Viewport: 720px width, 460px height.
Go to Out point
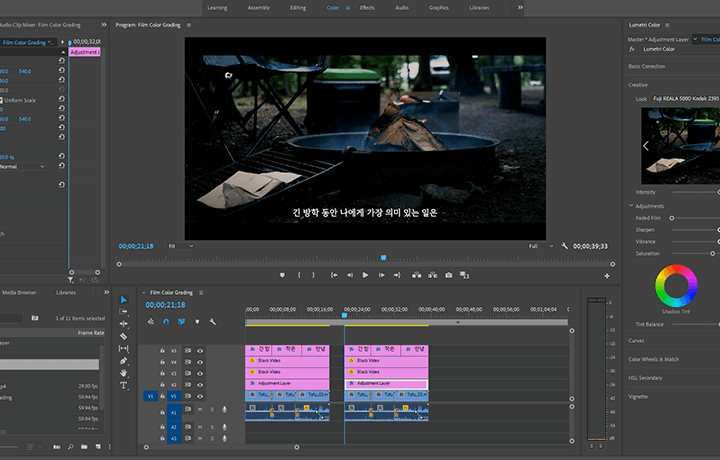click(397, 275)
